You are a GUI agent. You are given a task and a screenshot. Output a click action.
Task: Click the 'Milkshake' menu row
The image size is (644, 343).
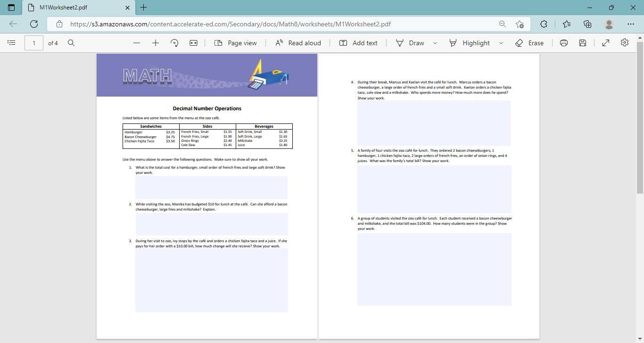(x=263, y=141)
